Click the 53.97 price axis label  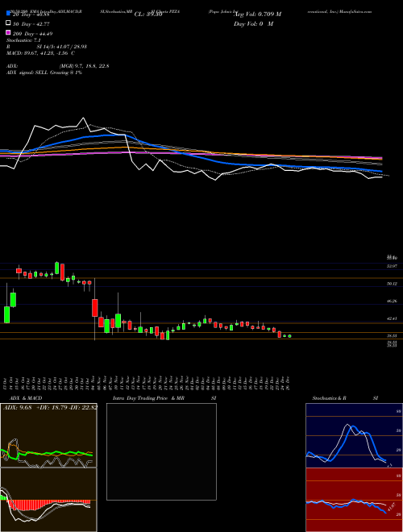[x=392, y=266]
